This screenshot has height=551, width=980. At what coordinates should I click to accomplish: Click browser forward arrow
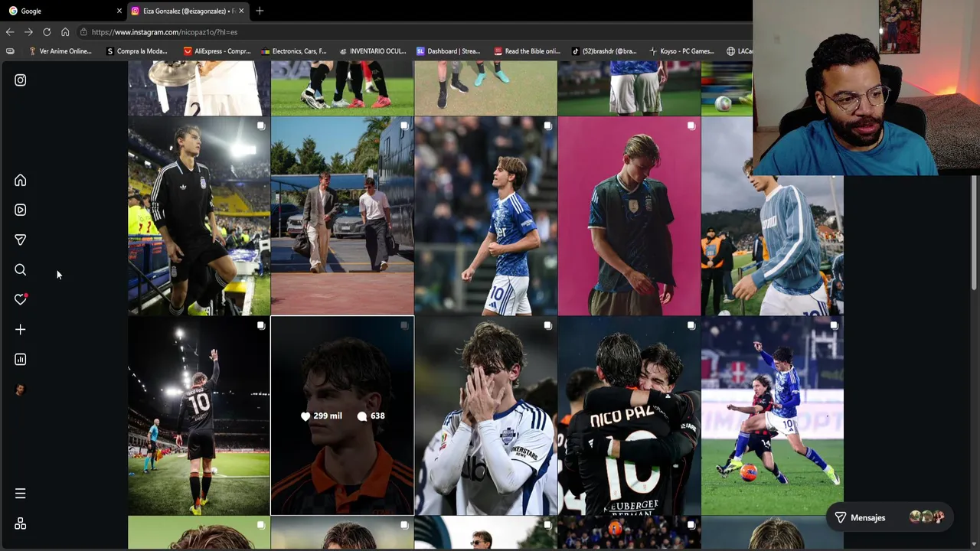[x=28, y=32]
